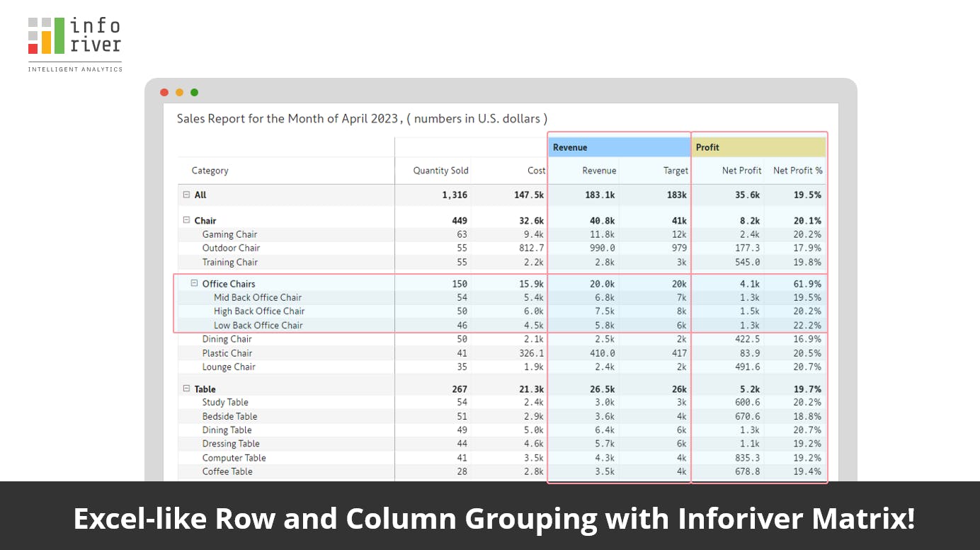Click the All net profit value 35.6k
This screenshot has height=550, width=980.
747,195
